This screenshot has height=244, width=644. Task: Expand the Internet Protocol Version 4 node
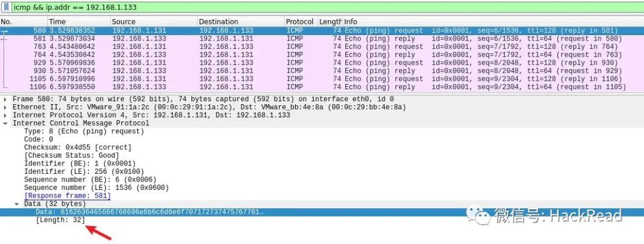click(5, 115)
